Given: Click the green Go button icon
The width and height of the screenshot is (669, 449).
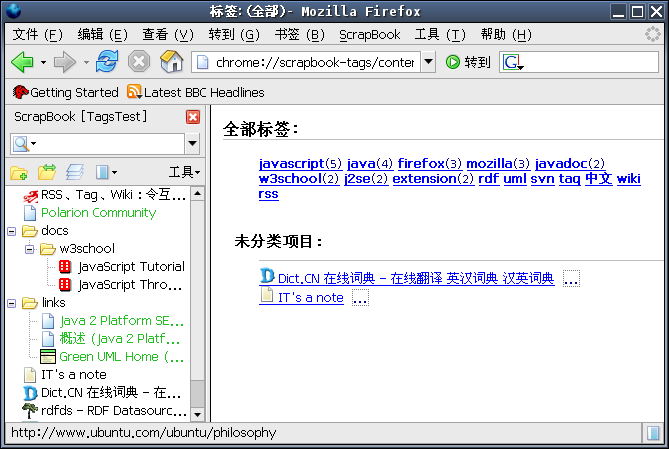Looking at the screenshot, I should pyautogui.click(x=452, y=62).
